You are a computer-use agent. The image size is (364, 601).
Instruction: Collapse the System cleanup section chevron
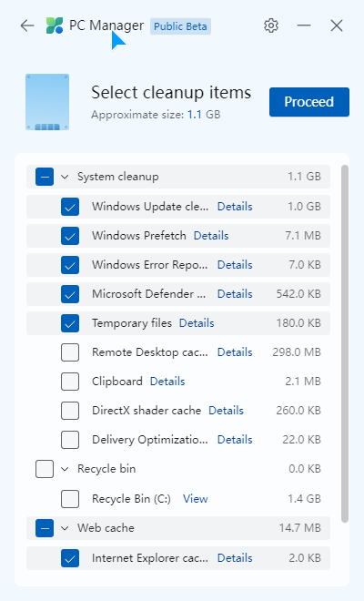click(65, 177)
